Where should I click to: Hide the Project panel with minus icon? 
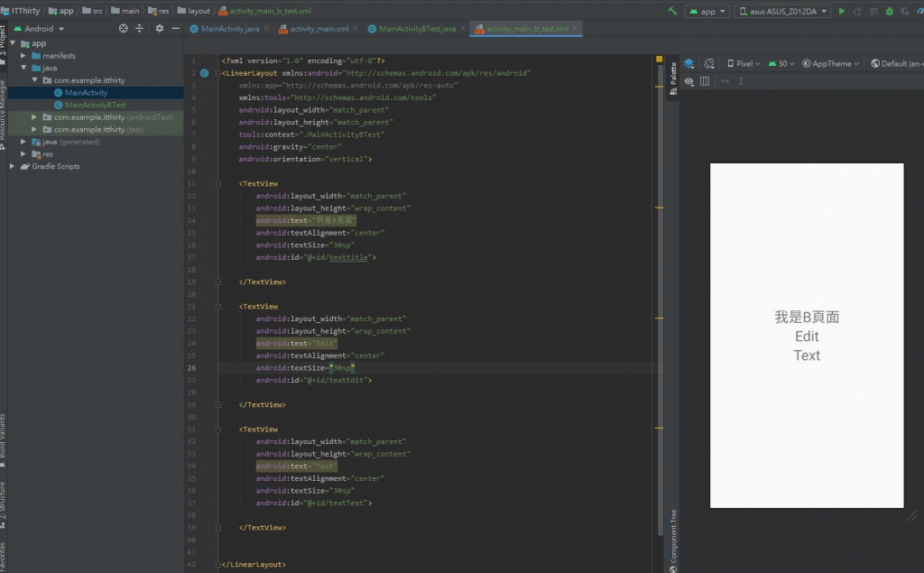pyautogui.click(x=175, y=28)
